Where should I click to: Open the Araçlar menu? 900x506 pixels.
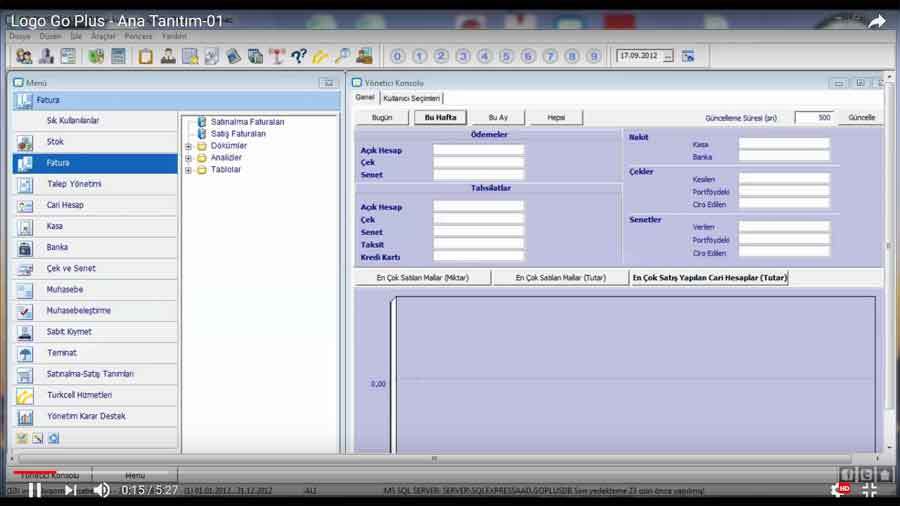click(103, 36)
